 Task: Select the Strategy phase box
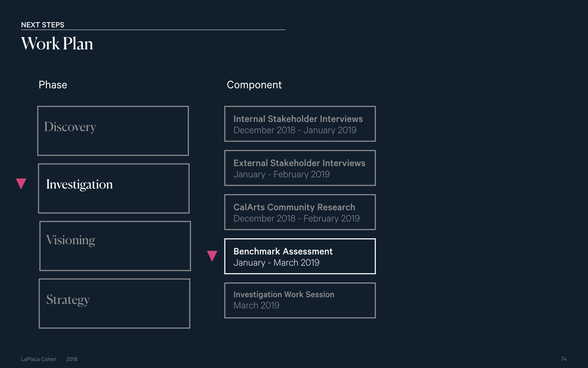pos(114,304)
